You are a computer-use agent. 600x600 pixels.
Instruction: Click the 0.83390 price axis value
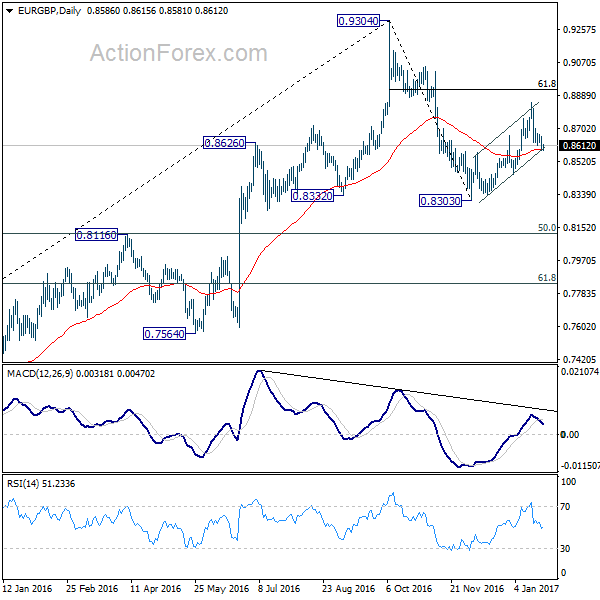579,194
